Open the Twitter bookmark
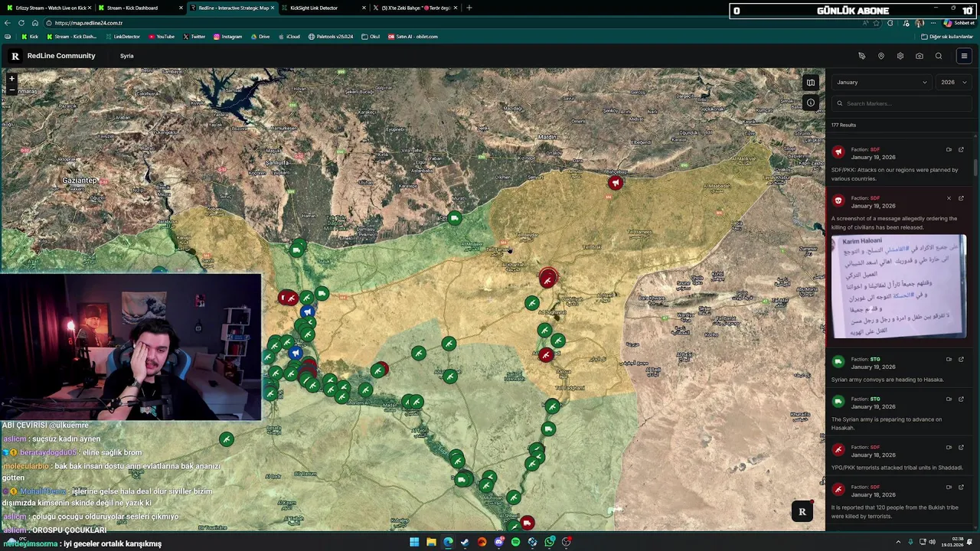 point(194,37)
